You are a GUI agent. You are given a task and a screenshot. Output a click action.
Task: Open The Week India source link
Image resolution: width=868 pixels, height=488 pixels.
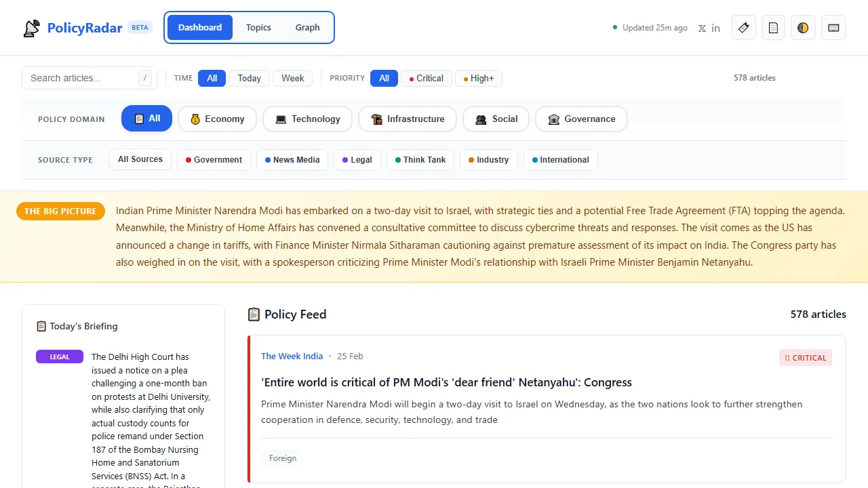click(292, 356)
